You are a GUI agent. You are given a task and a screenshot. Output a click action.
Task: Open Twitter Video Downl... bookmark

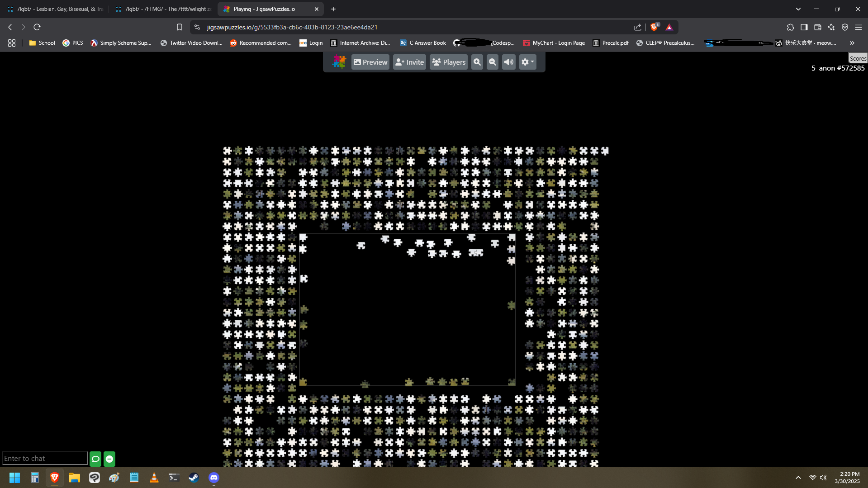[x=191, y=43]
